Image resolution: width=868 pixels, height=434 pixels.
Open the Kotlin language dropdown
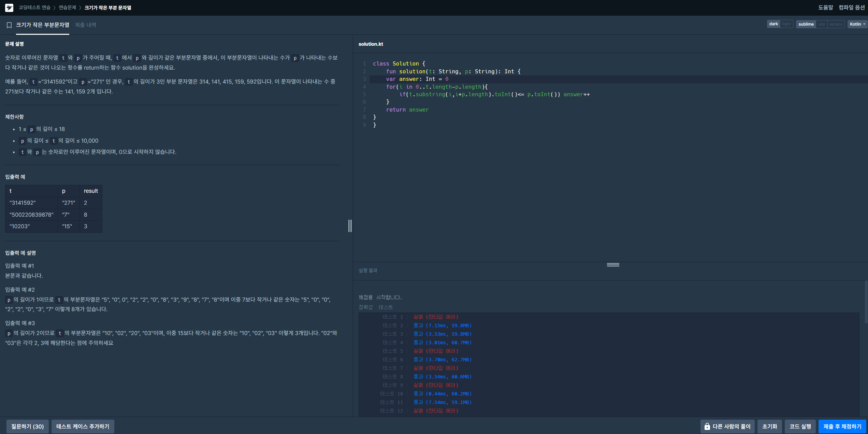(857, 24)
